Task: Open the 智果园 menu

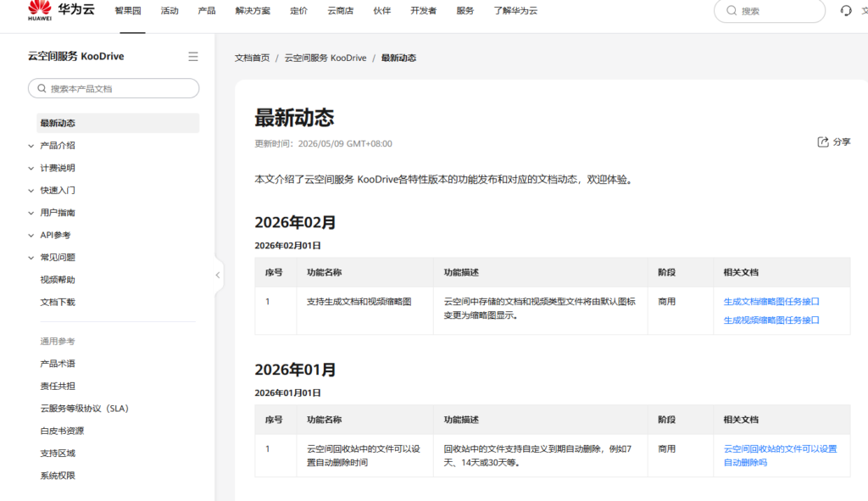Action: click(128, 10)
